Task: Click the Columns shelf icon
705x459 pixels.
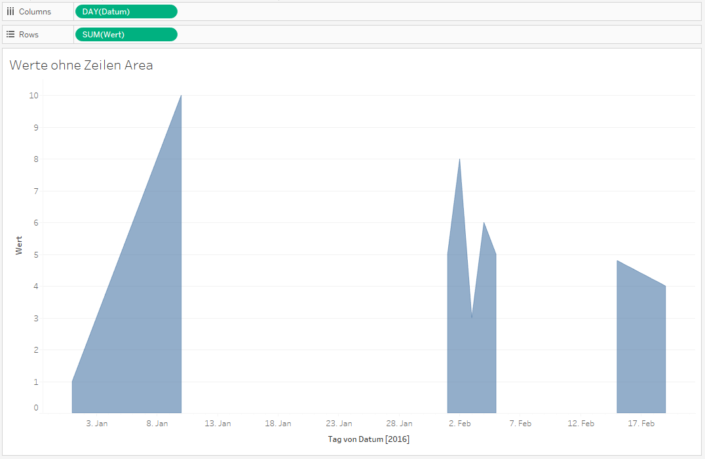Action: click(10, 12)
